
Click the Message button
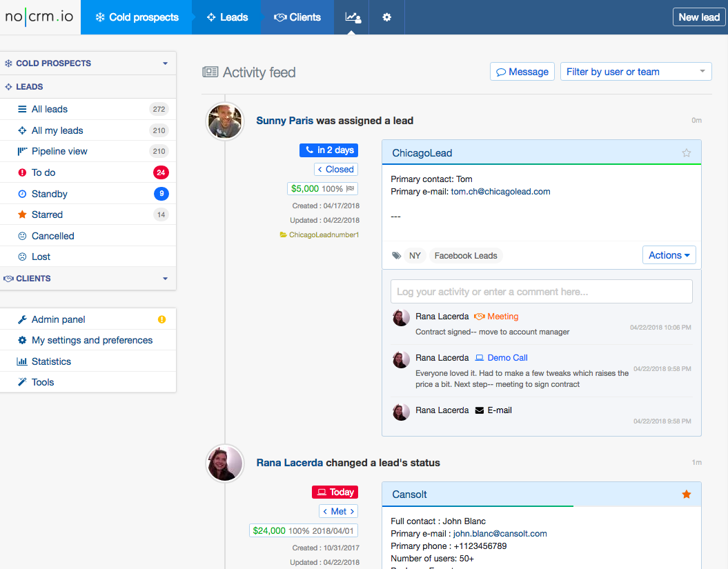click(522, 72)
